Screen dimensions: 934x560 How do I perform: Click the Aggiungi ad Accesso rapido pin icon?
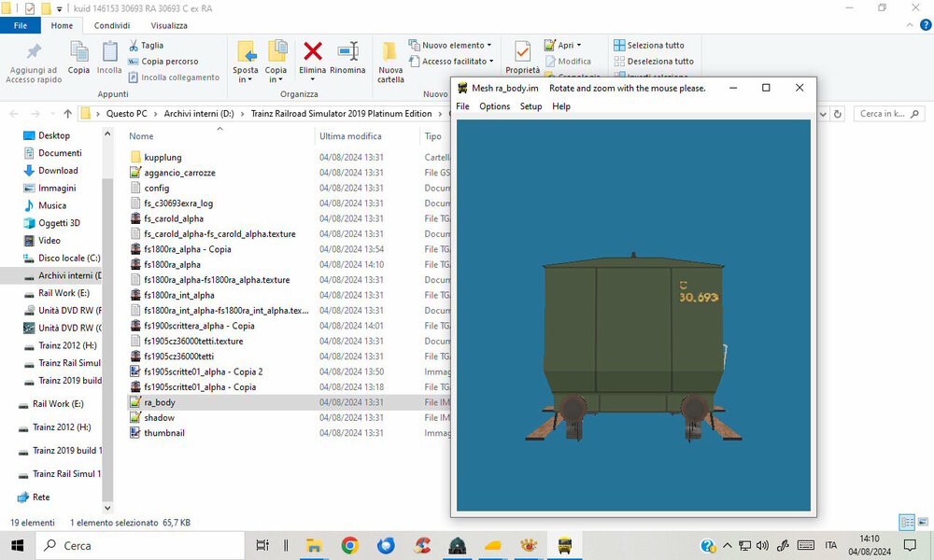tap(34, 51)
